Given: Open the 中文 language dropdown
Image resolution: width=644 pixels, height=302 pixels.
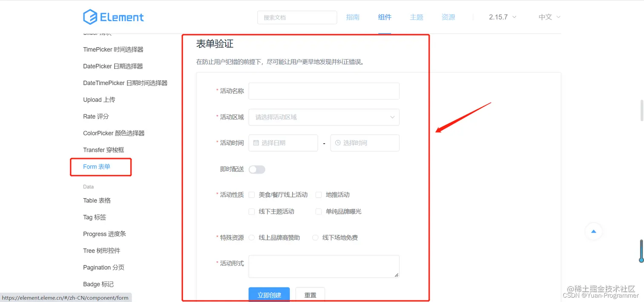Looking at the screenshot, I should pos(549,17).
